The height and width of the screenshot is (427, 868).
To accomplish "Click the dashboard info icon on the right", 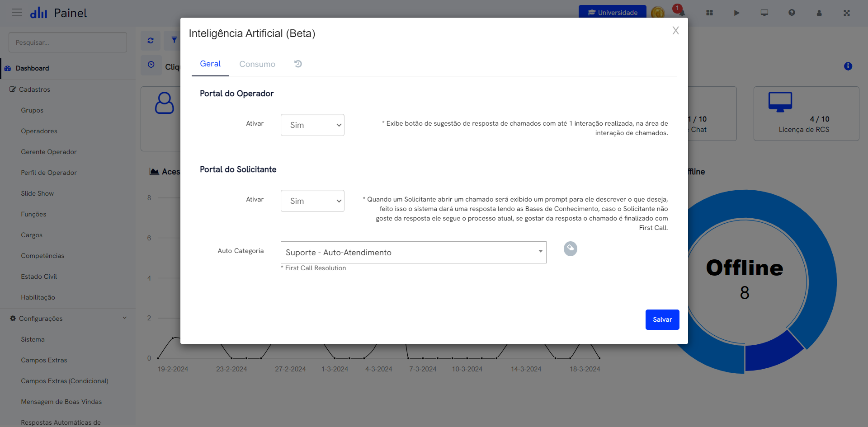I will tap(848, 66).
